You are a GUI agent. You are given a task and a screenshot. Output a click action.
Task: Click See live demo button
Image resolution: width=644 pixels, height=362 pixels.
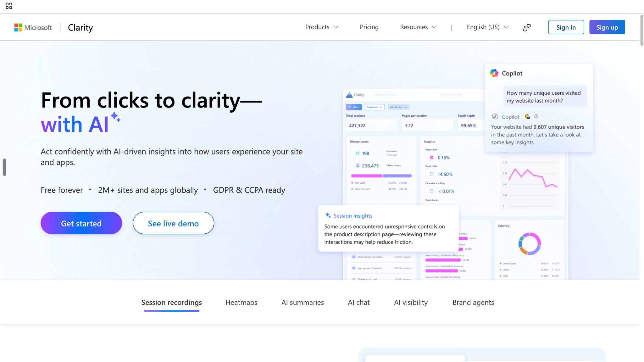coord(173,223)
